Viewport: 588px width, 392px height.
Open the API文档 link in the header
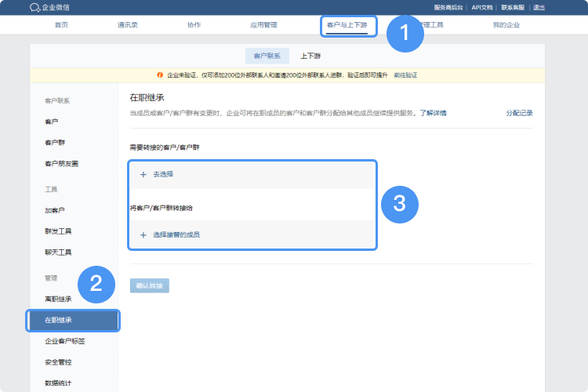coord(482,7)
